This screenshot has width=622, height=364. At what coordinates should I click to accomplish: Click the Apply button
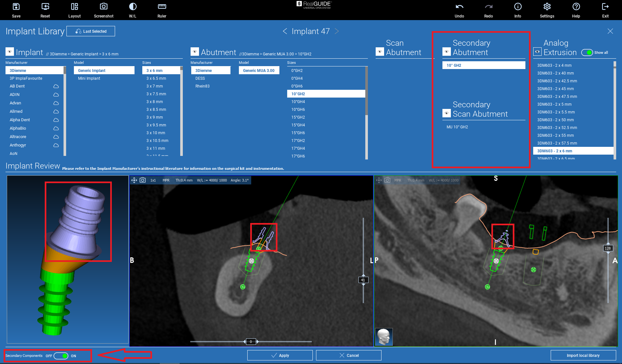coord(280,356)
